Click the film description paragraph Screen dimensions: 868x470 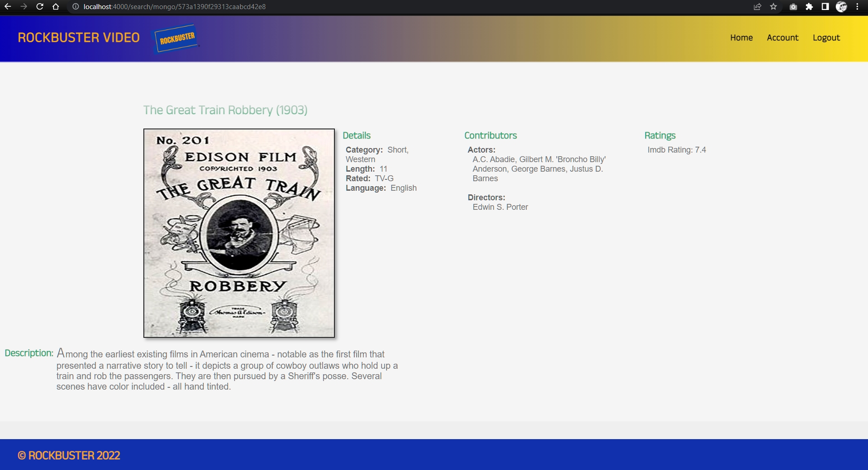(227, 370)
